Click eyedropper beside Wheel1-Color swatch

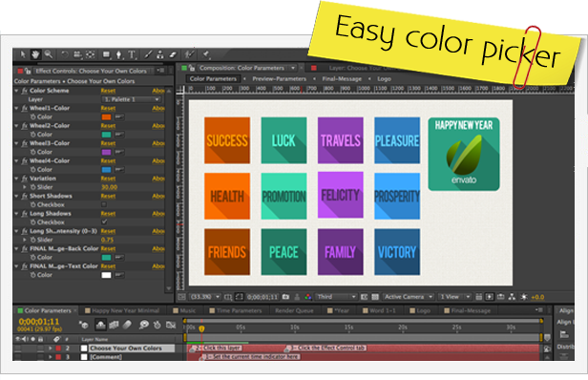tap(119, 117)
